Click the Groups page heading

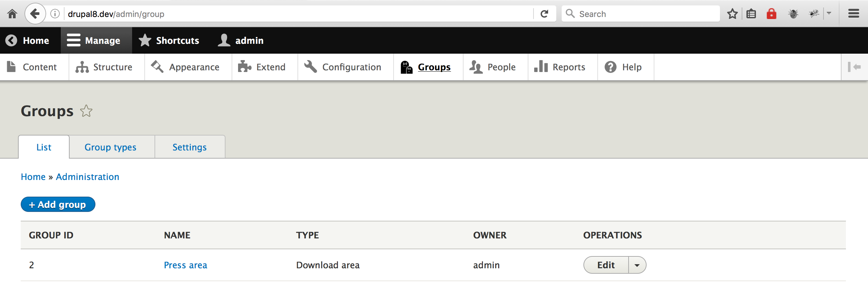point(47,111)
